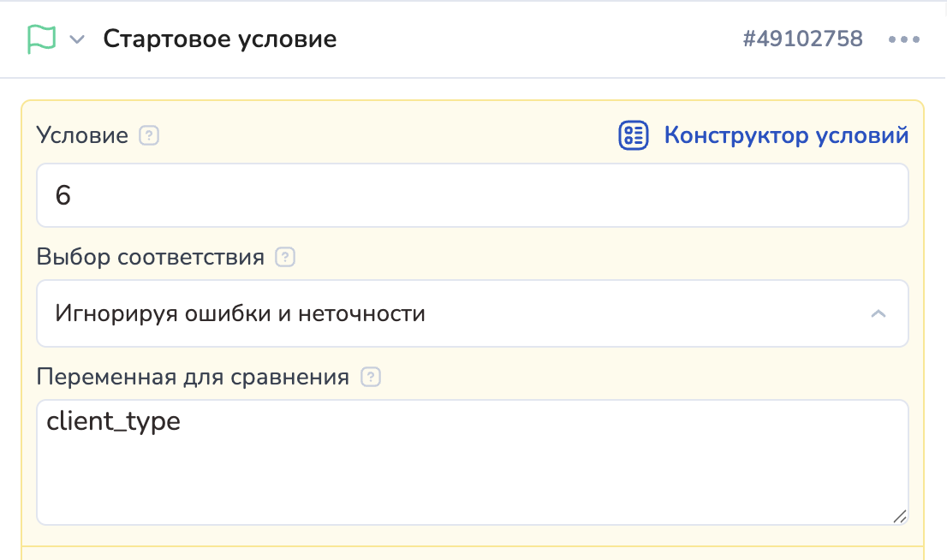Place cursor on 'client_type' text

pos(114,421)
